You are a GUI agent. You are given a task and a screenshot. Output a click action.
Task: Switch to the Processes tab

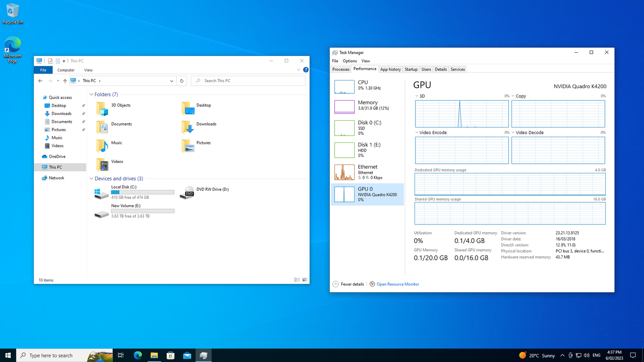pyautogui.click(x=341, y=69)
